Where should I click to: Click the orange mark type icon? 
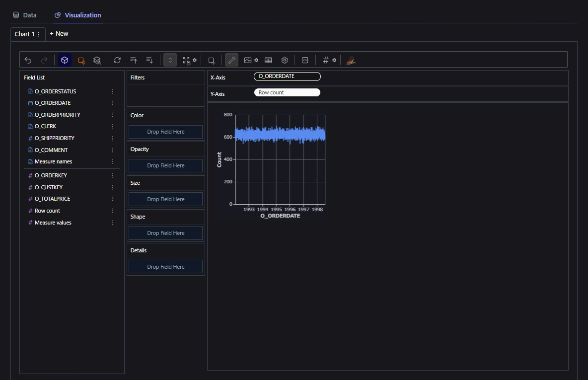tap(81, 61)
